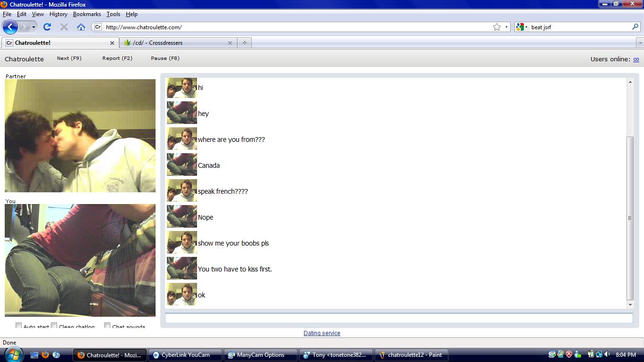Open the Help menu
Image resolution: width=644 pixels, height=362 pixels.
click(132, 14)
